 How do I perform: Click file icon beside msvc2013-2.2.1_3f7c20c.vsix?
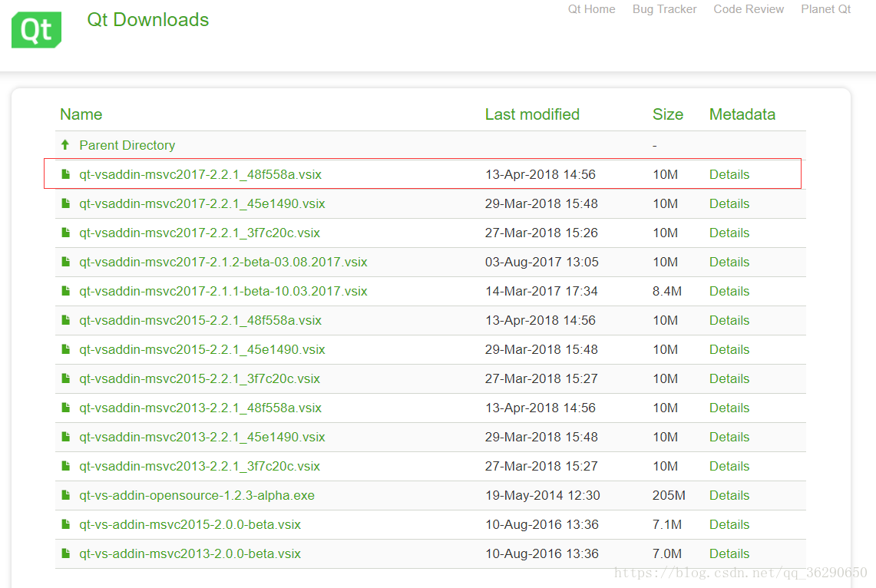tap(66, 466)
